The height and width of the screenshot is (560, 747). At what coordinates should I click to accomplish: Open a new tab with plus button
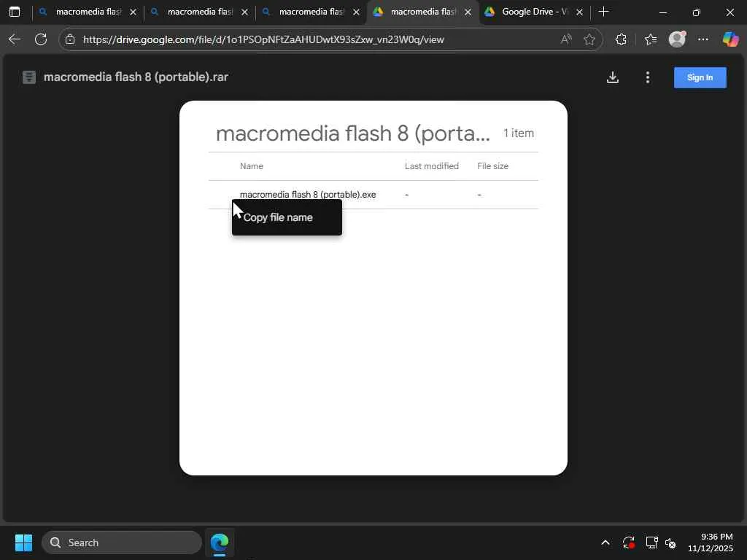click(x=603, y=12)
